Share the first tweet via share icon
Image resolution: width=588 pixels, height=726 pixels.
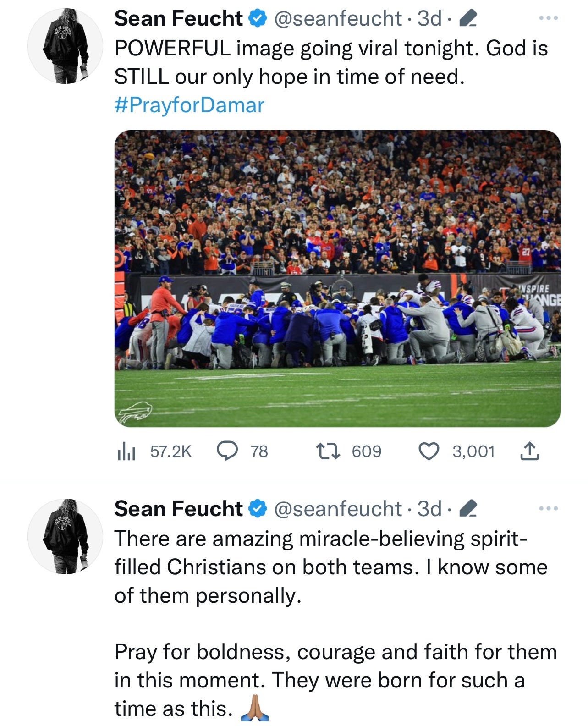pos(529,451)
